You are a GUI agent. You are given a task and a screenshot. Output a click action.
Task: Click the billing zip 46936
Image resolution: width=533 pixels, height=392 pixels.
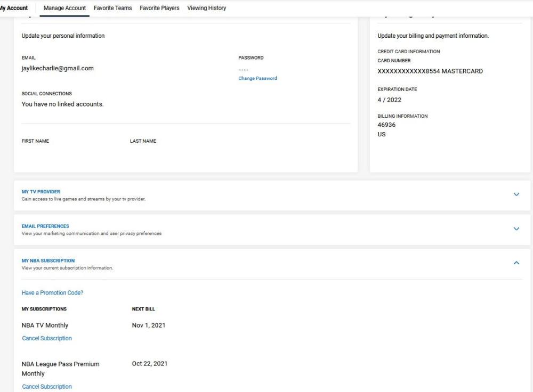click(x=386, y=125)
